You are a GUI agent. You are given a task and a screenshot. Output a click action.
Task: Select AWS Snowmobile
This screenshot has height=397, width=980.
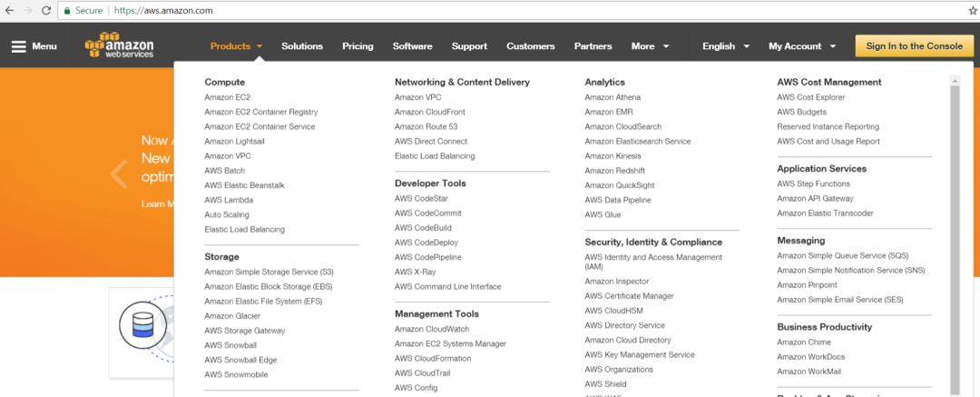pos(236,374)
